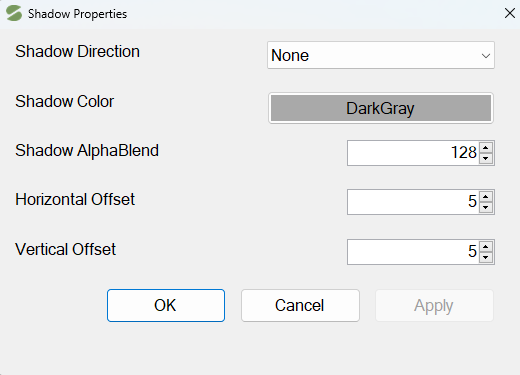Decrement the Horizontal Offset spinner down

pyautogui.click(x=486, y=207)
